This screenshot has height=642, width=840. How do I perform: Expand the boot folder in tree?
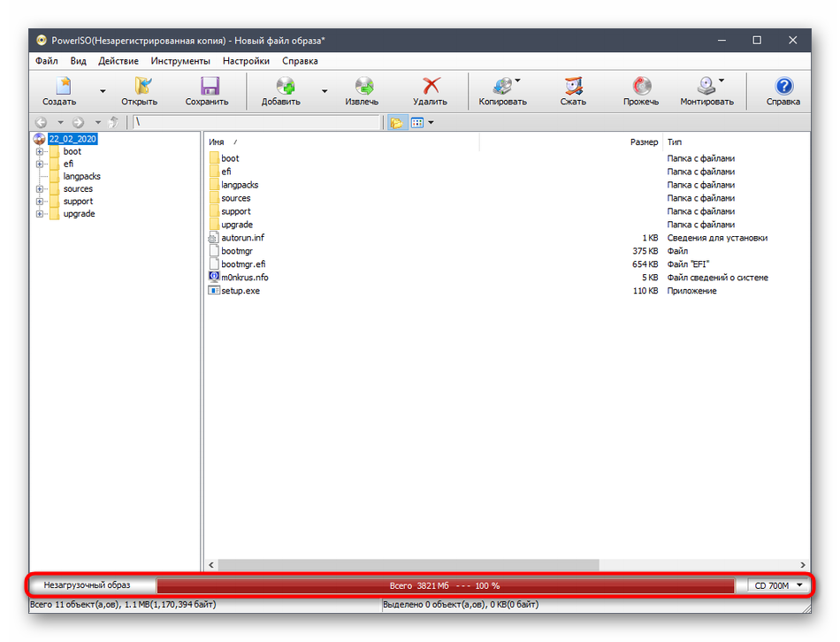(40, 151)
